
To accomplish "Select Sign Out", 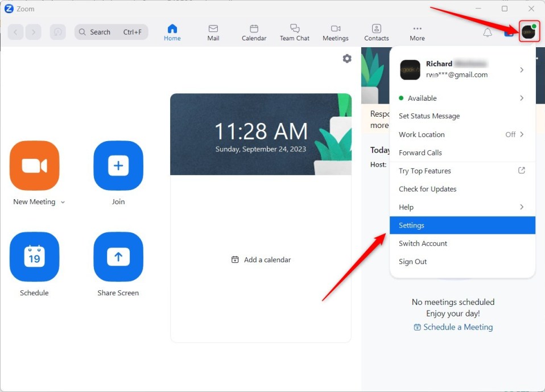I will pyautogui.click(x=463, y=262).
